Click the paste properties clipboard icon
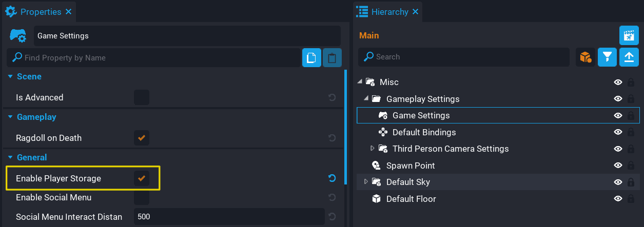Screen dimensions: 644x227 (x=332, y=58)
